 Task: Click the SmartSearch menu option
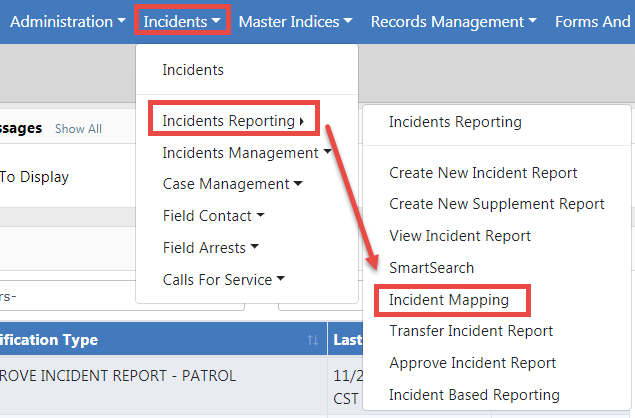tap(431, 268)
